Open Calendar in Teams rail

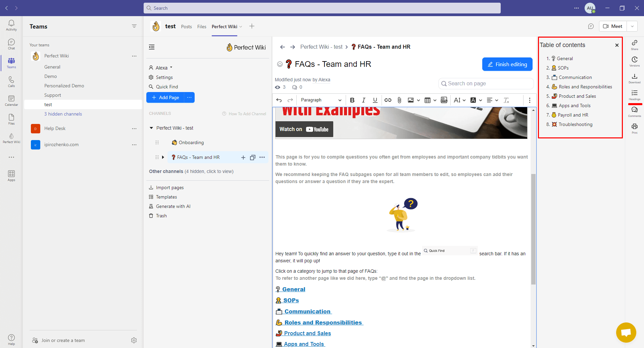(x=11, y=100)
